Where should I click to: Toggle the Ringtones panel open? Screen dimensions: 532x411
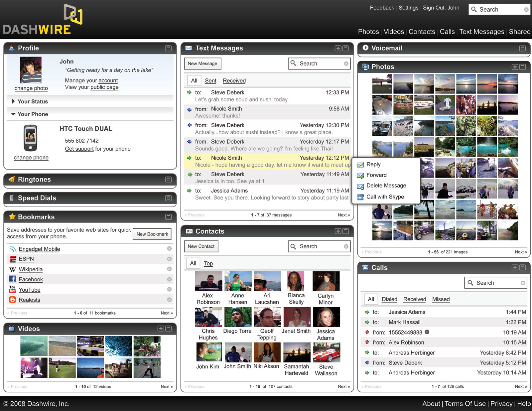pos(168,180)
